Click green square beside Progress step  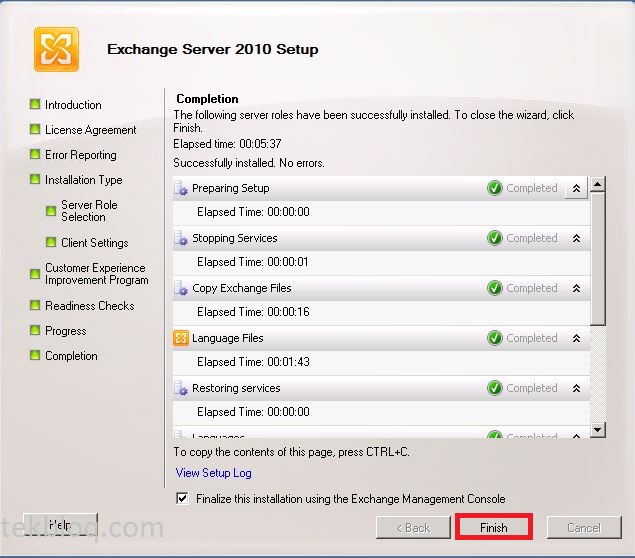35,330
